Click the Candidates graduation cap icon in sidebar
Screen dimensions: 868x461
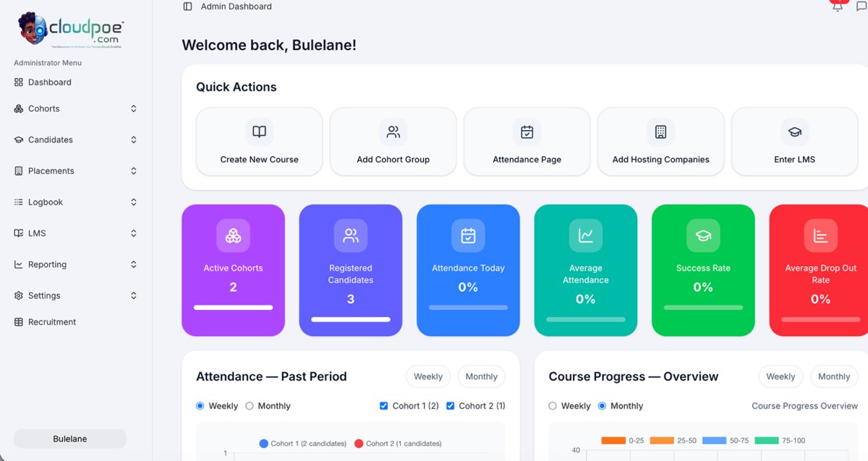(x=19, y=139)
